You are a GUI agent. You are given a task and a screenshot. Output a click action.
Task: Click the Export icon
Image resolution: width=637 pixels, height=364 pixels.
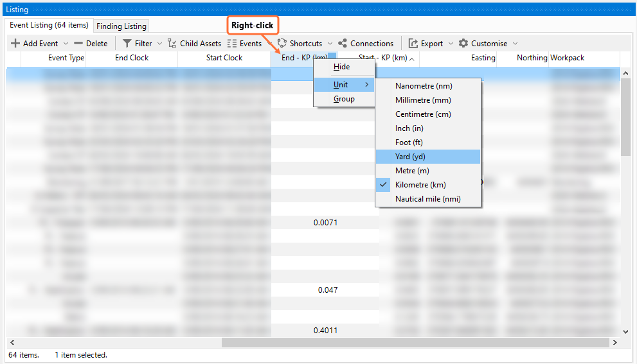coord(413,44)
